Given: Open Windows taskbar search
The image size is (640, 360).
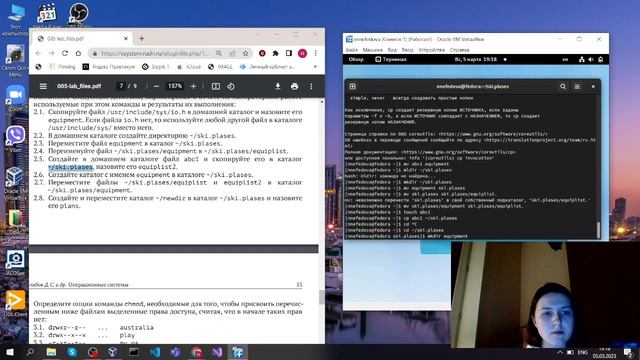Looking at the screenshot, I should click(30, 352).
